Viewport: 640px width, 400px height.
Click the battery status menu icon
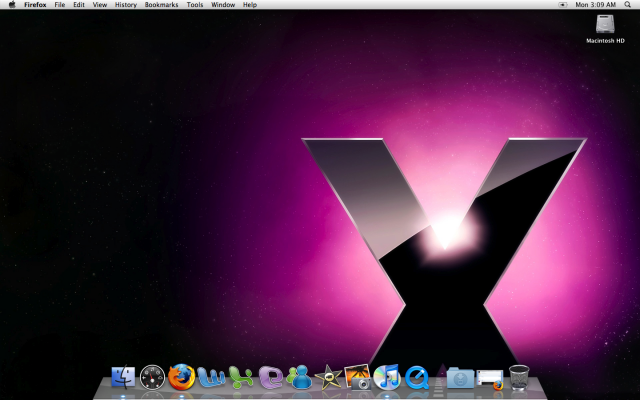(563, 4)
